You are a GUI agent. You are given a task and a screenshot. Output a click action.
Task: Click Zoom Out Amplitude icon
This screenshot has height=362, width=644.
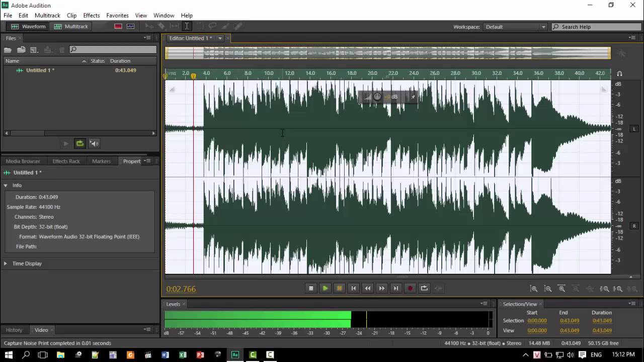[x=548, y=289]
